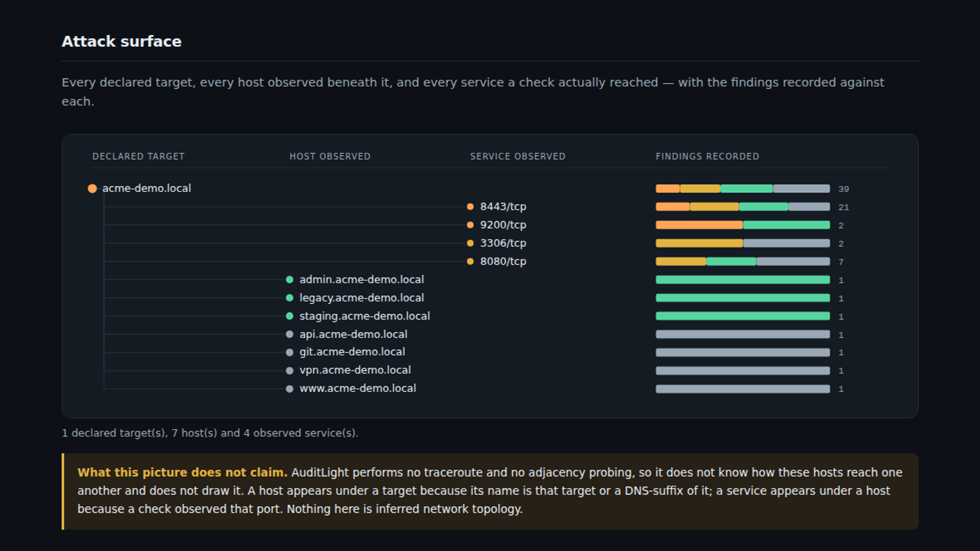The height and width of the screenshot is (551, 980).
Task: Click the yellow dot next to 3306/tcp
Action: point(470,243)
